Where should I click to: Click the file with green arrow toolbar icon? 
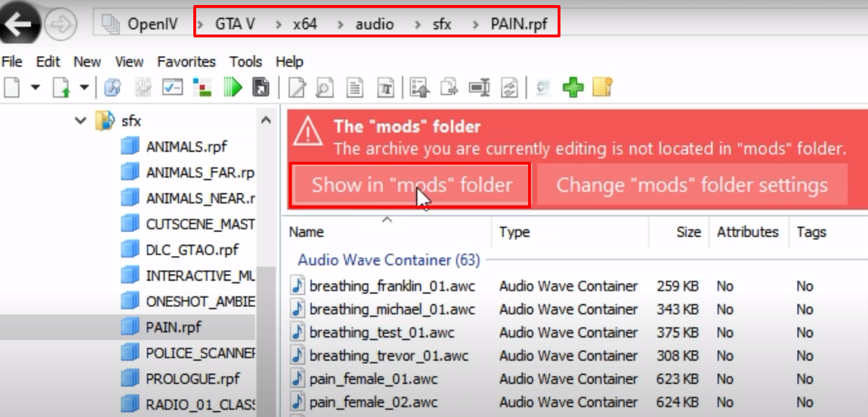[62, 87]
